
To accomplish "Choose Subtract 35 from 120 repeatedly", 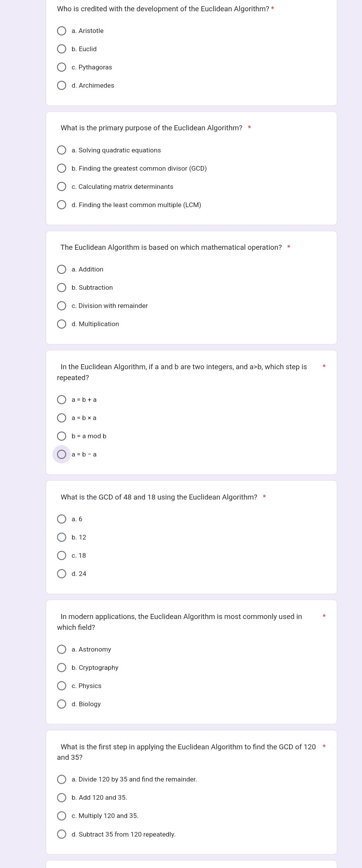I will (62, 834).
